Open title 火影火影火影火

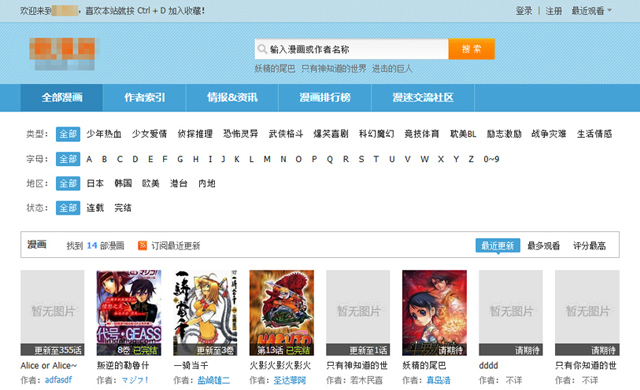click(280, 366)
